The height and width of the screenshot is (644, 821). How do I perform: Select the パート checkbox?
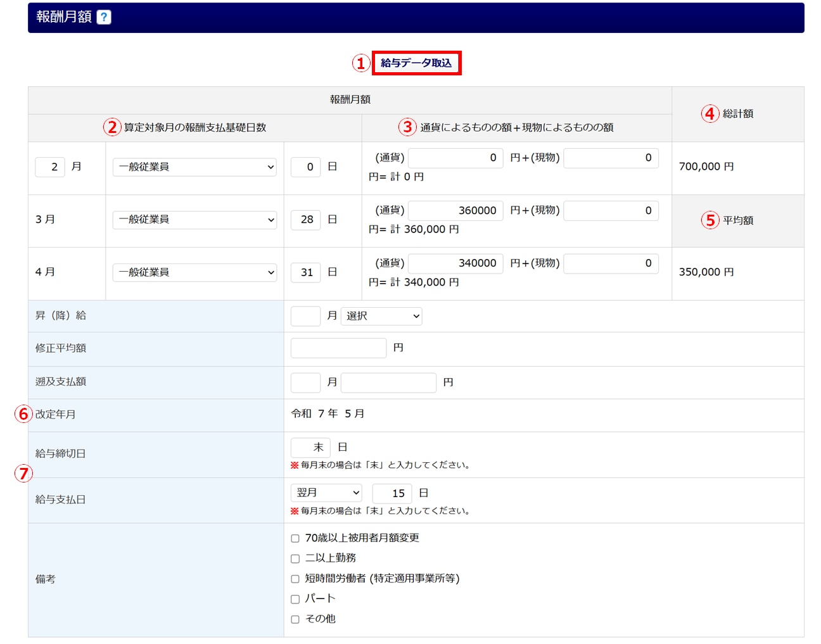[295, 599]
